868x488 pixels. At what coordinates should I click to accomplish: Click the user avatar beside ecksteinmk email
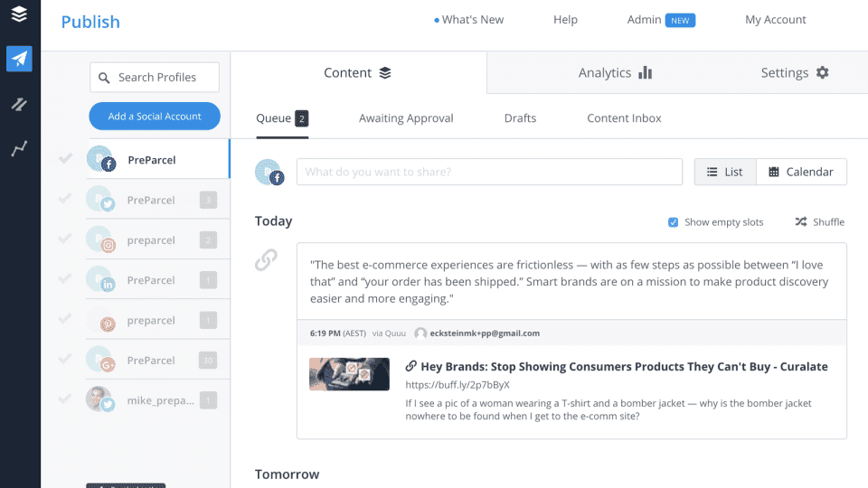tap(420, 333)
